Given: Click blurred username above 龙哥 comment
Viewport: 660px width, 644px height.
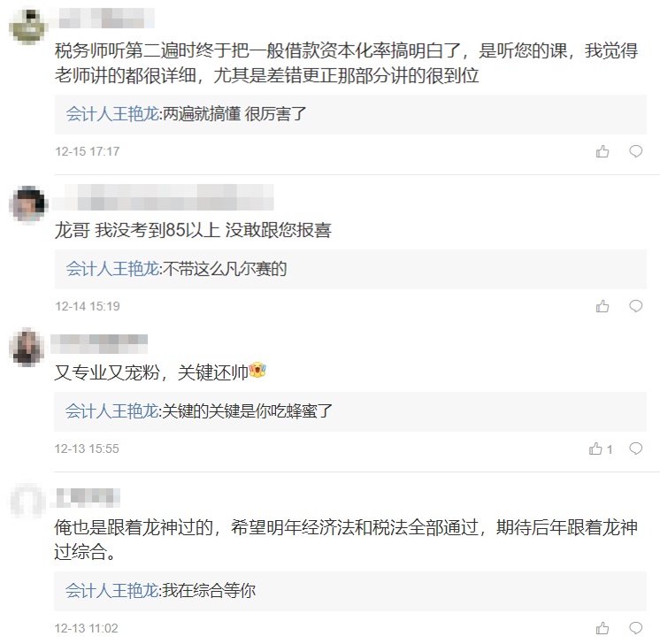Looking at the screenshot, I should click(164, 197).
